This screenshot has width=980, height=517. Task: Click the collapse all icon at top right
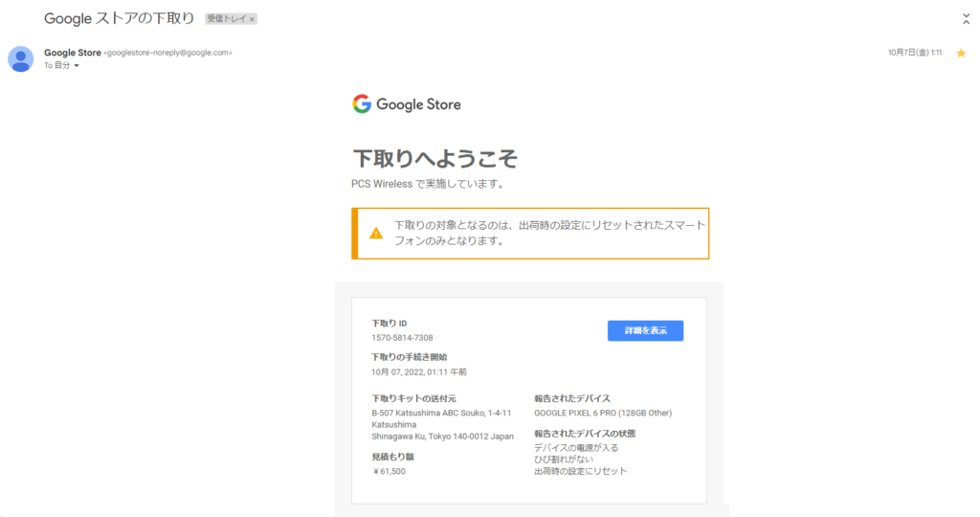click(966, 18)
